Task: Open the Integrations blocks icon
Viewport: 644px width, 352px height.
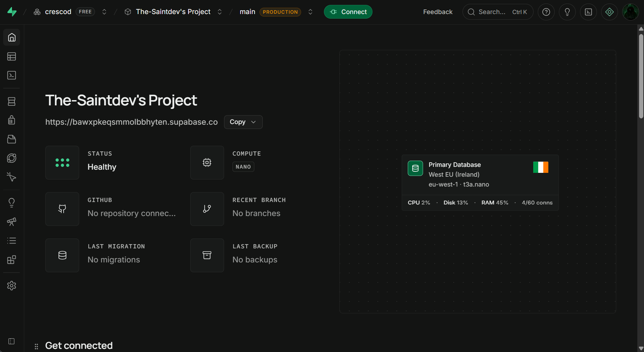Action: pos(12,260)
